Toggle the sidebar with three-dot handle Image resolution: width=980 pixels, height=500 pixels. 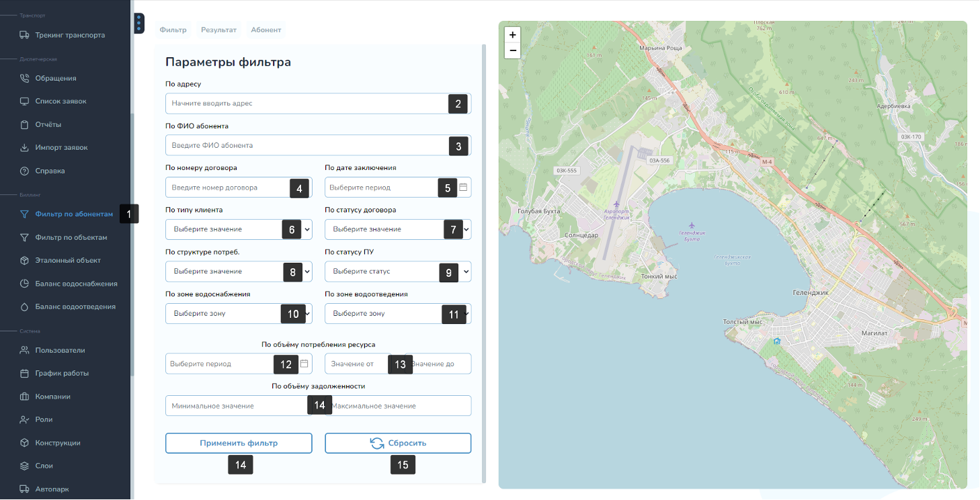tap(138, 24)
